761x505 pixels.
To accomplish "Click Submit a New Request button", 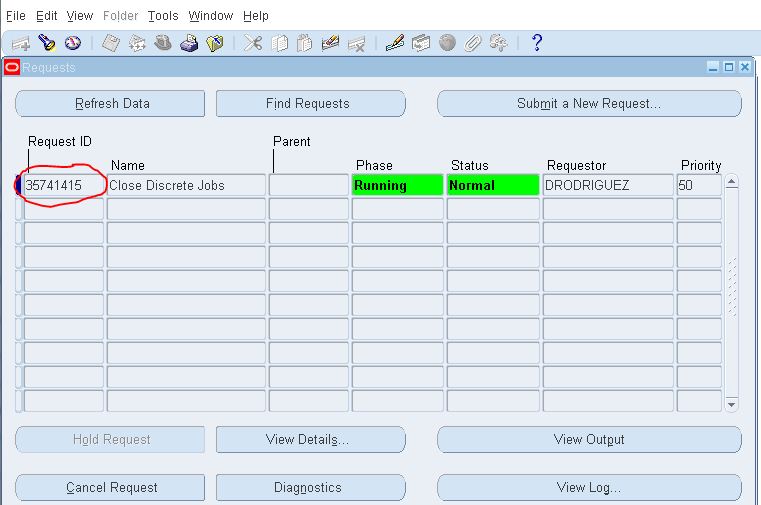I will (589, 104).
